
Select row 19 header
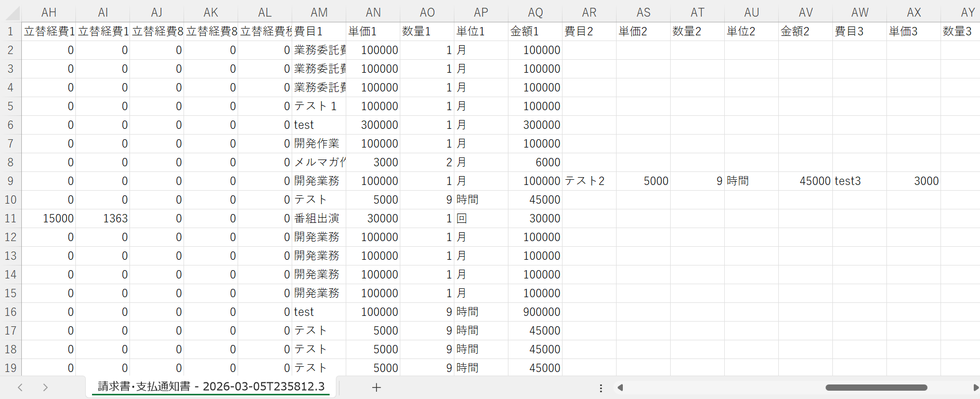(x=10, y=368)
